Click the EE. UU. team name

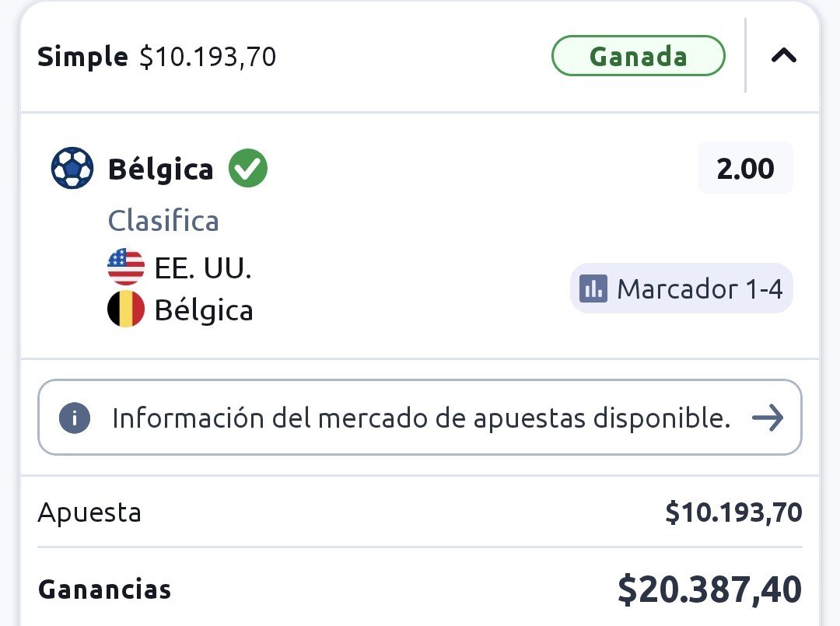pyautogui.click(x=203, y=268)
